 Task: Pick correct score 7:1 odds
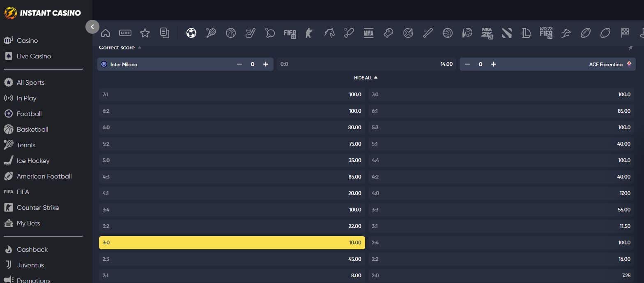point(232,95)
